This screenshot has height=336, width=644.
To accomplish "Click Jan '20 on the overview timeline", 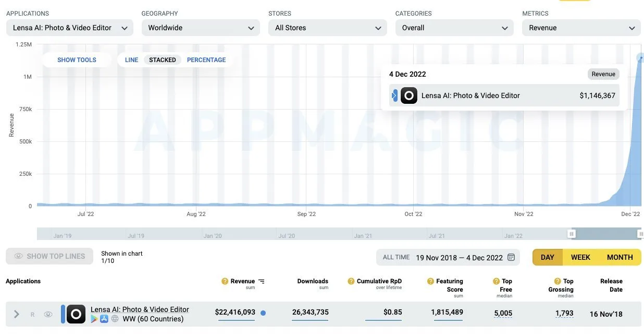I will click(213, 236).
